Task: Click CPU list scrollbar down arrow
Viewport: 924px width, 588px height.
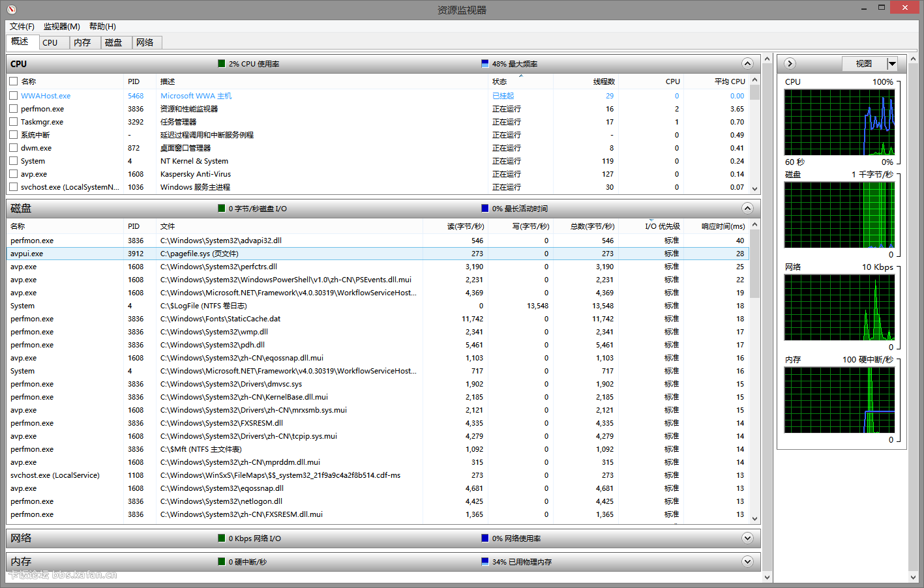Action: [x=755, y=188]
